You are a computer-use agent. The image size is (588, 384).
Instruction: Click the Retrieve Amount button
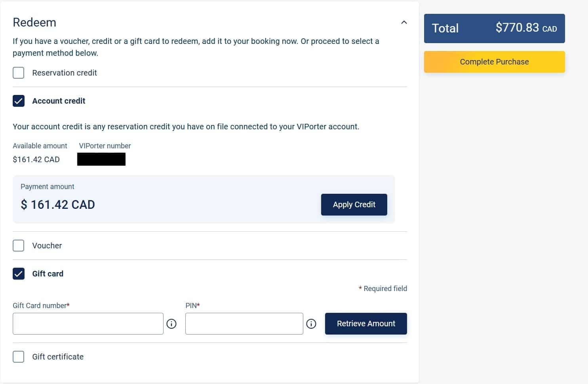(365, 323)
